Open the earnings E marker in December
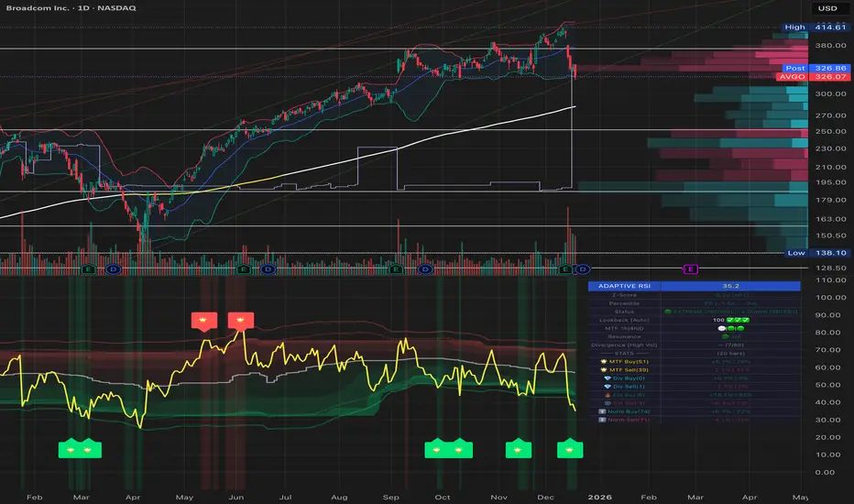 (565, 269)
